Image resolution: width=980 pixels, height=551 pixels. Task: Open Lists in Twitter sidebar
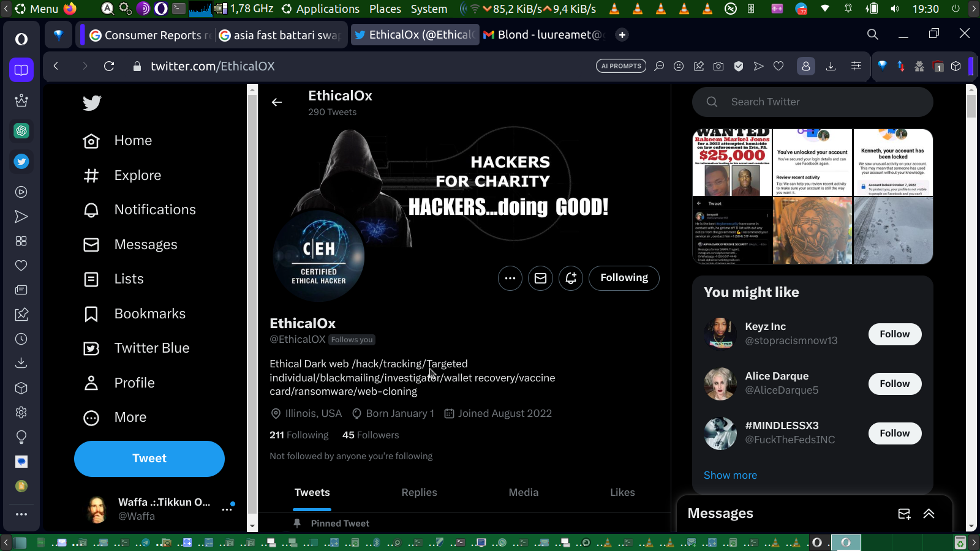tap(113, 279)
